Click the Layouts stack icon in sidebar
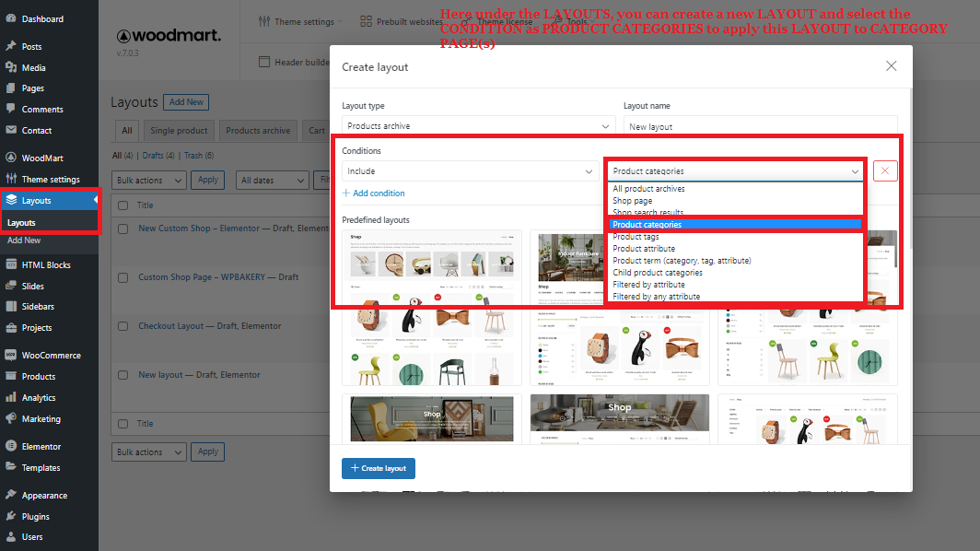 11,200
